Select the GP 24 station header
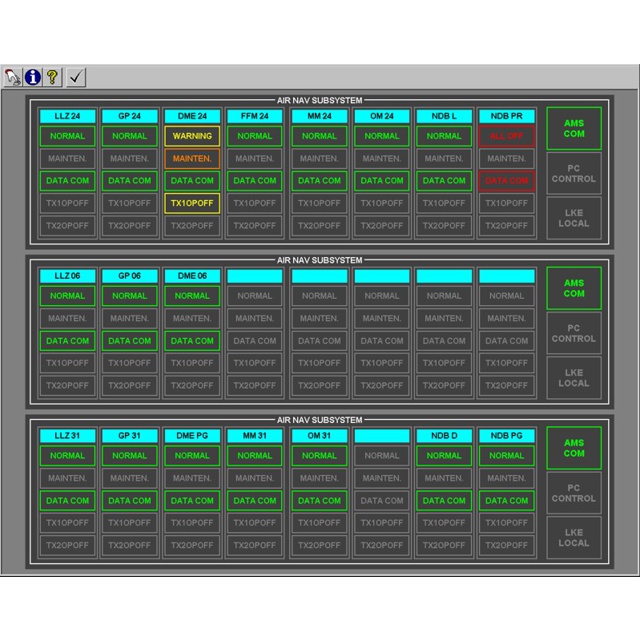The width and height of the screenshot is (640, 640). (129, 116)
